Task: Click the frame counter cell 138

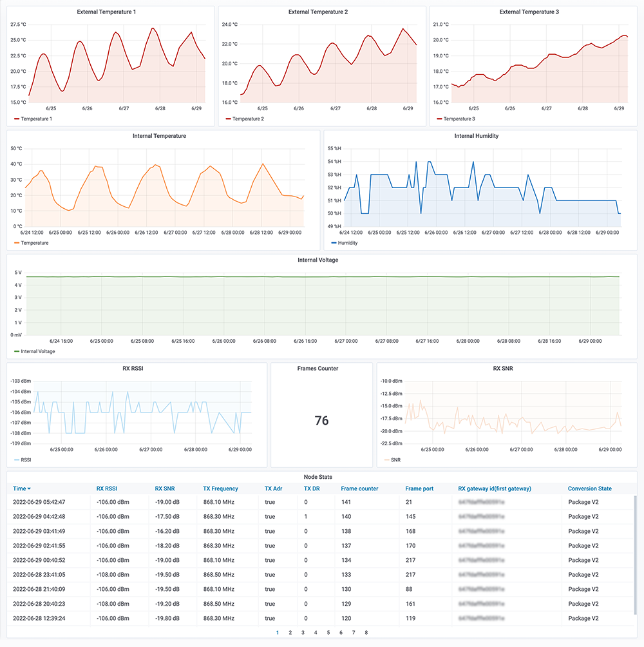Action: point(346,532)
